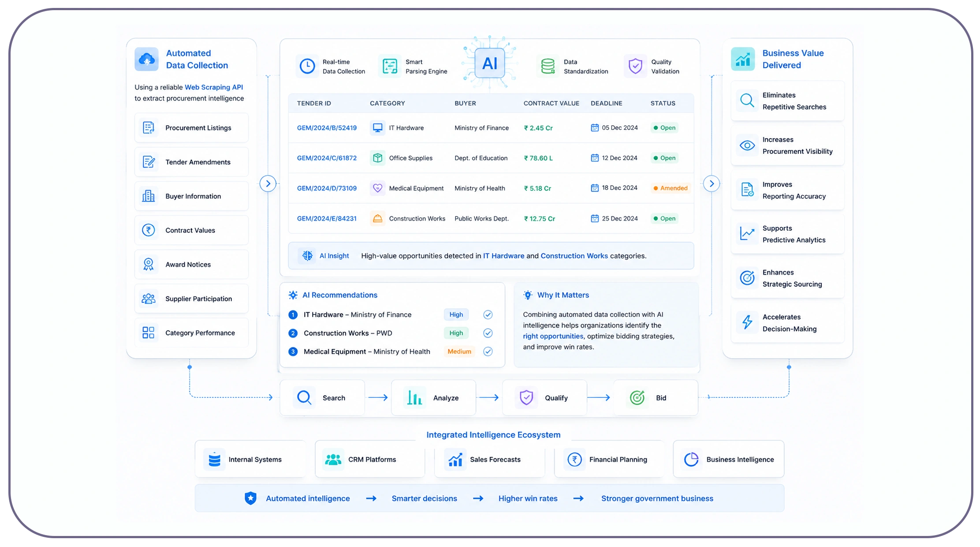980x547 pixels.
Task: Click the Office Supplies box icon
Action: point(377,158)
